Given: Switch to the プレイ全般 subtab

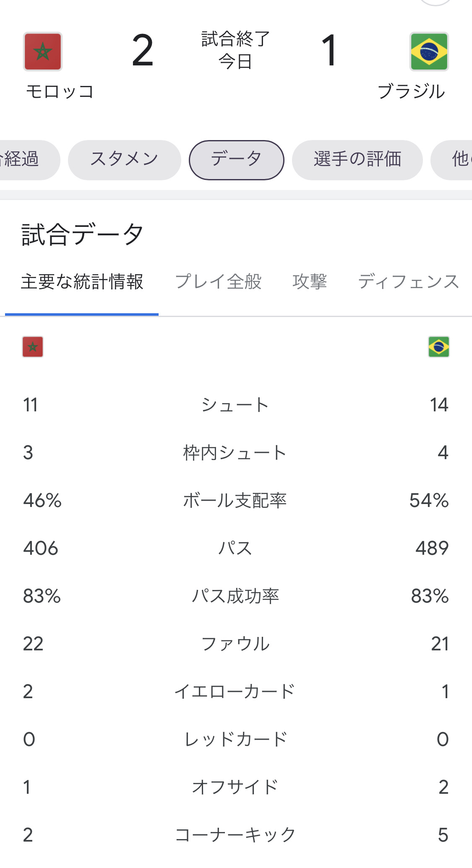Looking at the screenshot, I should coord(218,282).
